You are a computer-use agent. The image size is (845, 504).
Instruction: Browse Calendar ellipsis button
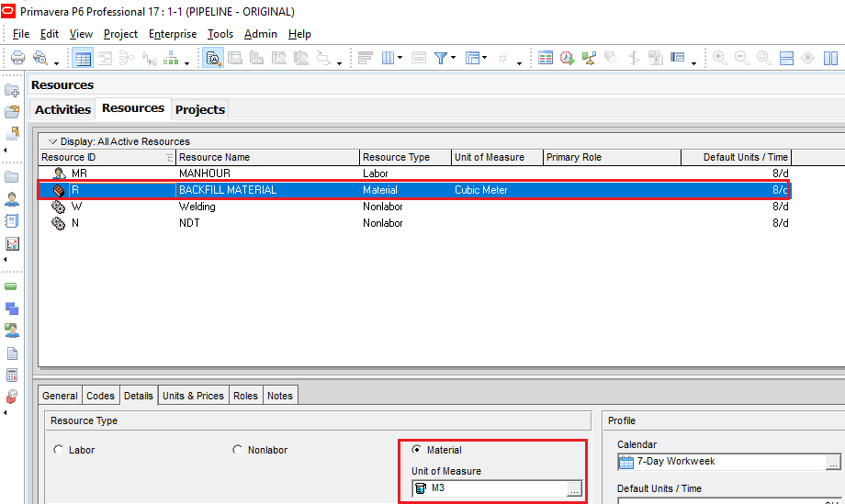[833, 462]
